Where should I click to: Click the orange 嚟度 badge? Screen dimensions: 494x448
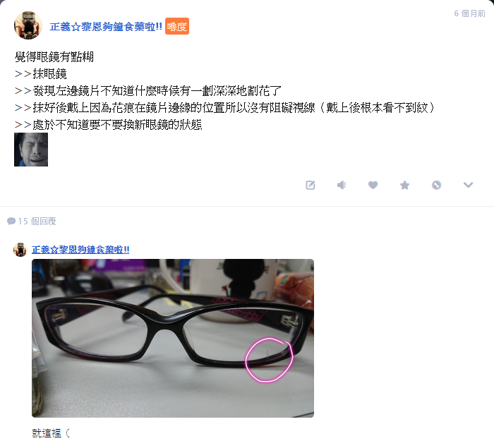(x=177, y=26)
